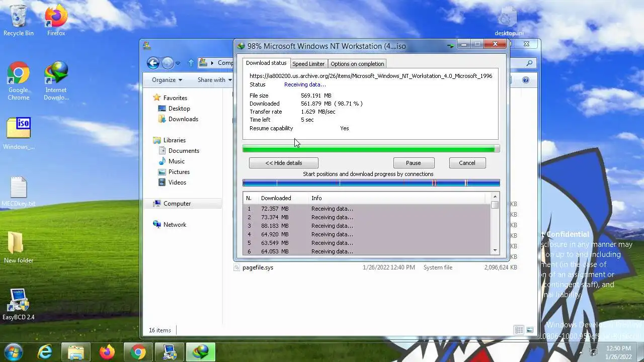The height and width of the screenshot is (362, 644).
Task: Select connection row 1 with 72.357 MB
Action: click(x=367, y=209)
